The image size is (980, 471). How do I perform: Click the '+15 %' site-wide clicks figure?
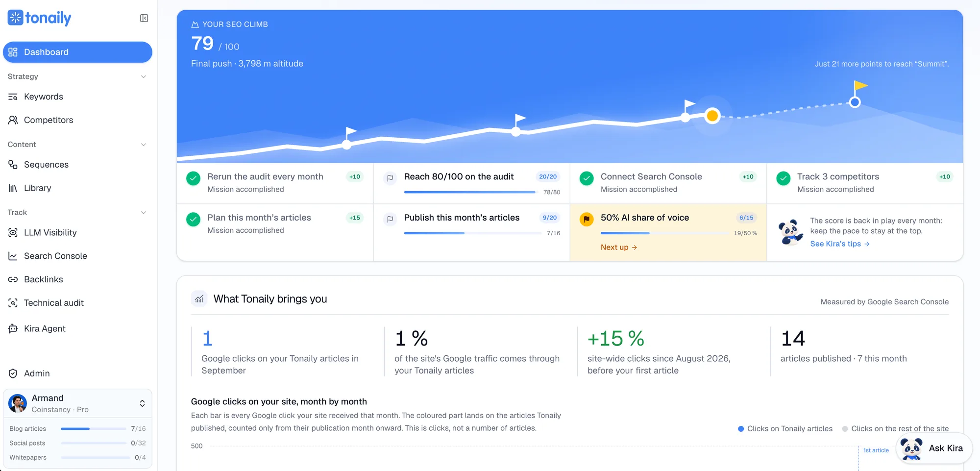[x=615, y=339]
